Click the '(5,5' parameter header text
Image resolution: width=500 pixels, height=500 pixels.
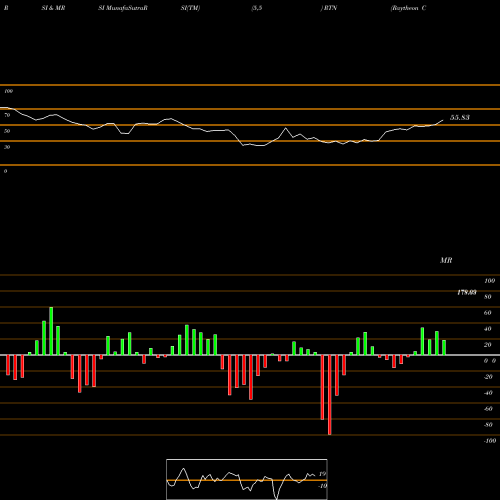click(257, 8)
